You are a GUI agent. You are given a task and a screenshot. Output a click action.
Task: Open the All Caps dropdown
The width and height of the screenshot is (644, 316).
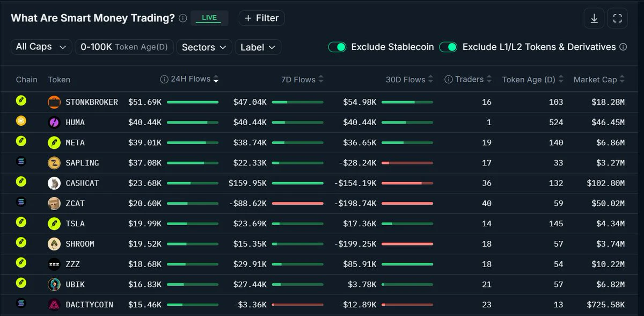pyautogui.click(x=41, y=47)
